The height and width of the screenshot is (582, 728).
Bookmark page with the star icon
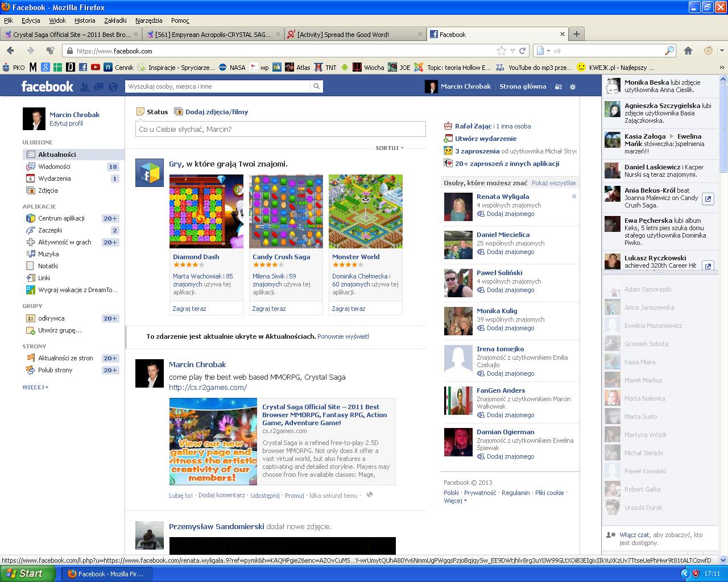[x=501, y=51]
